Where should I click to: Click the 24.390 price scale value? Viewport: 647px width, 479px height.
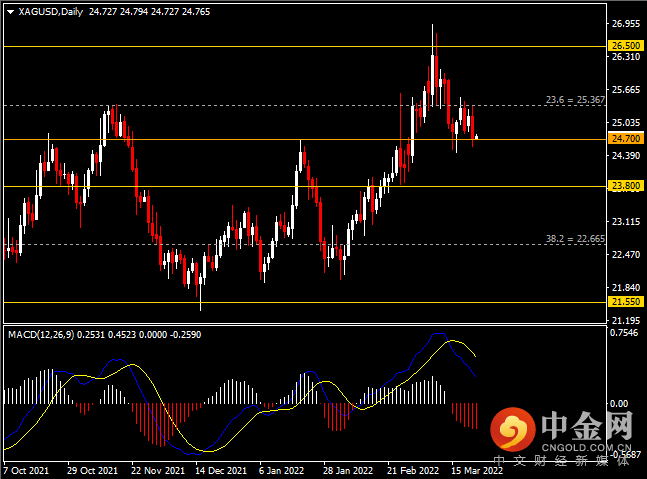pos(626,156)
